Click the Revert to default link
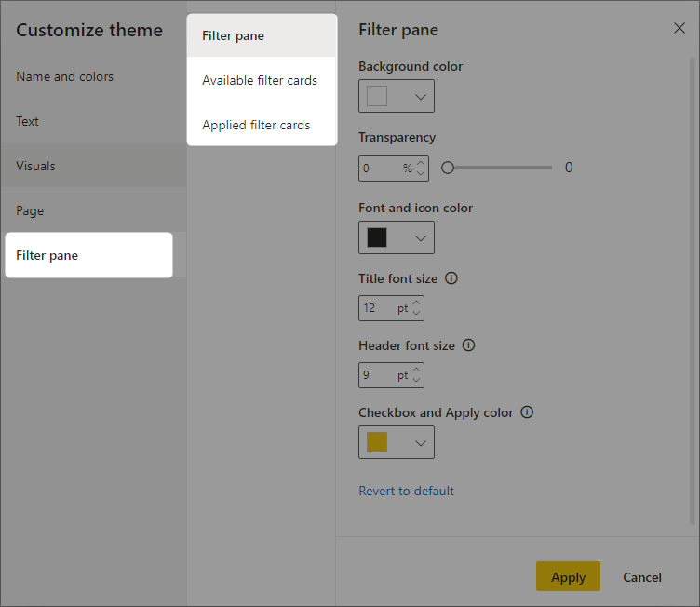700x607 pixels. [x=406, y=491]
